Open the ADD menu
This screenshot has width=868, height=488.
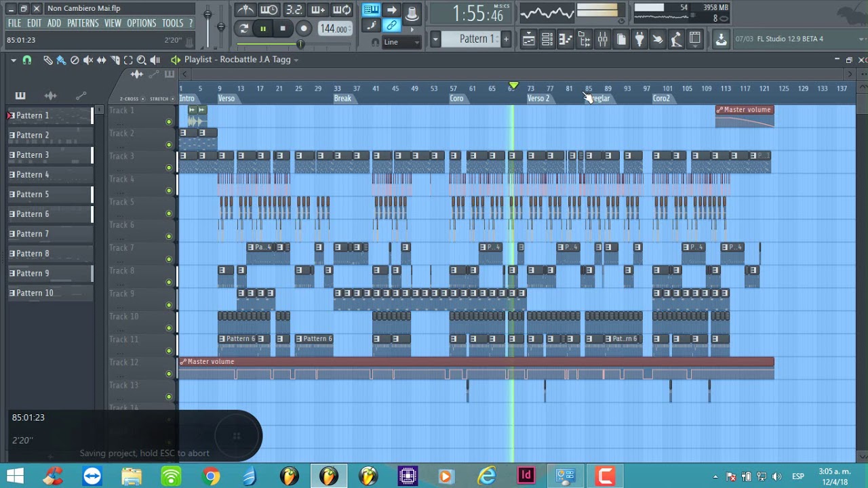54,23
